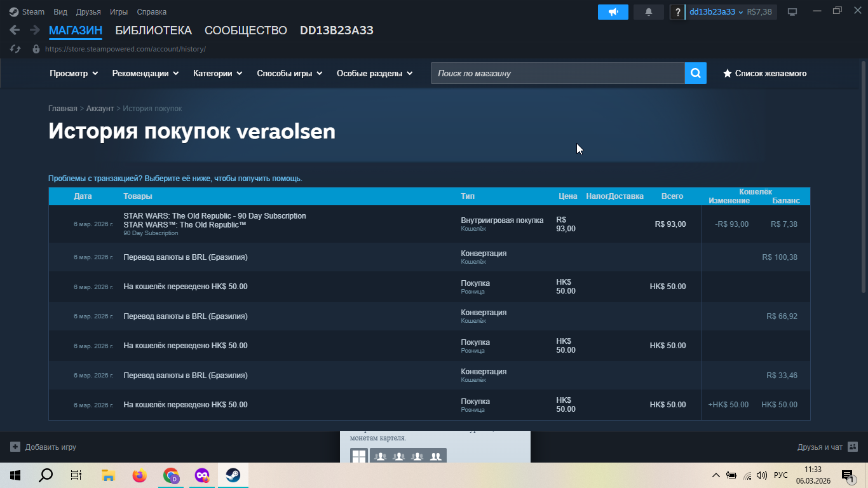This screenshot has height=488, width=868.
Task: Select the conversion row with balance R$ 100,38
Action: point(430,257)
